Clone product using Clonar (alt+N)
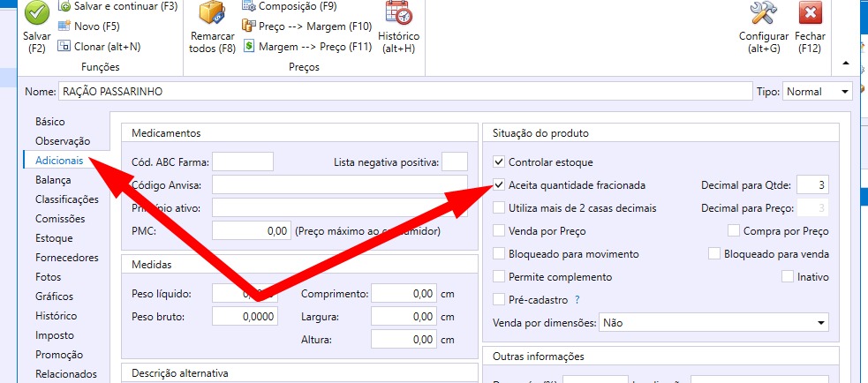This screenshot has width=868, height=383. coord(65,46)
